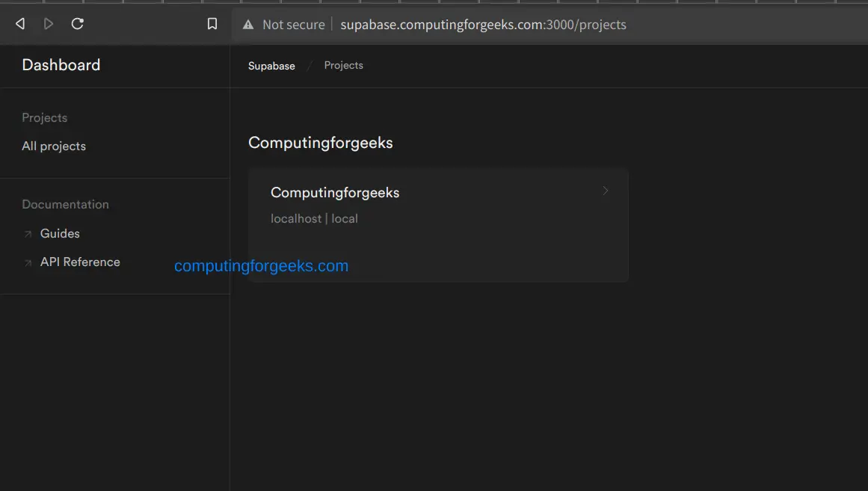Open All projects in the sidebar

[x=54, y=146]
